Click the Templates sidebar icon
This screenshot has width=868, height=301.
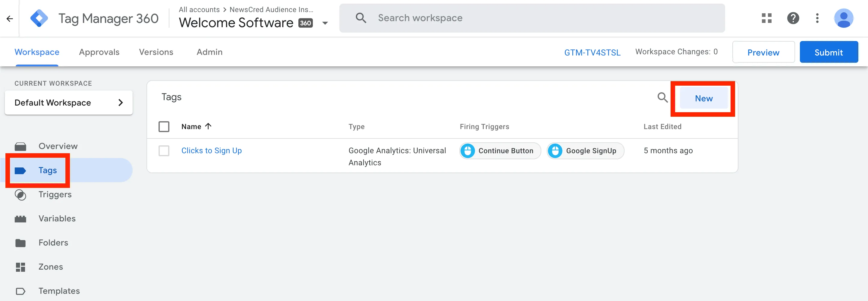(x=20, y=291)
